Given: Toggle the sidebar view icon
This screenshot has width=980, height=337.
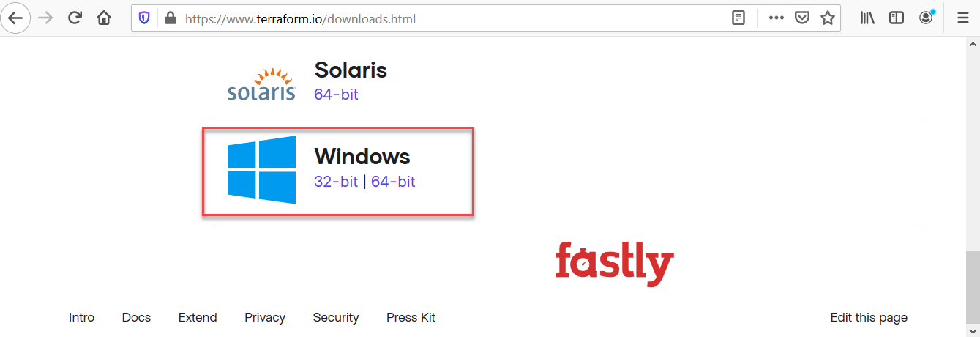Looking at the screenshot, I should click(x=897, y=18).
